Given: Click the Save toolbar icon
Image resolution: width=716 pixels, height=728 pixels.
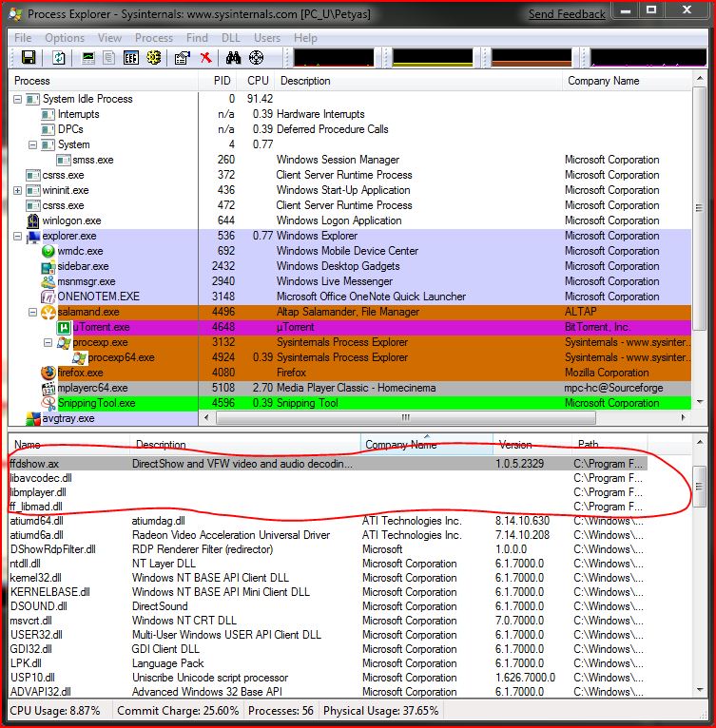Looking at the screenshot, I should pos(29,58).
